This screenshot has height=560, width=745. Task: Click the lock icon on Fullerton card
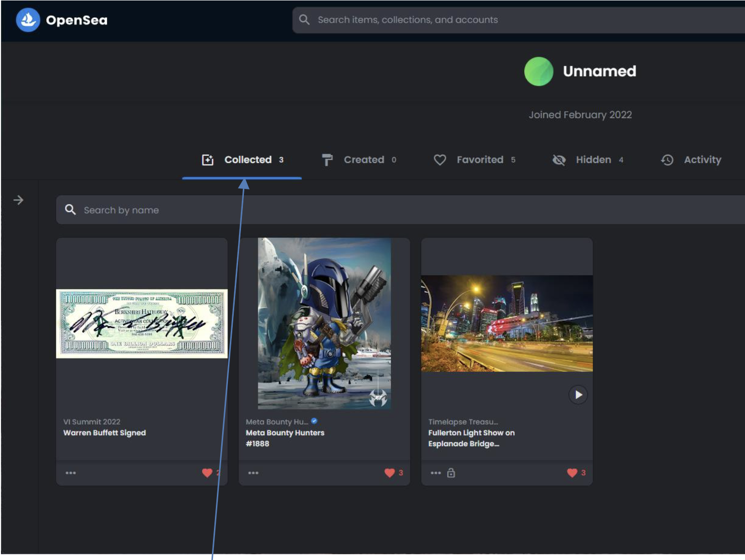(451, 473)
